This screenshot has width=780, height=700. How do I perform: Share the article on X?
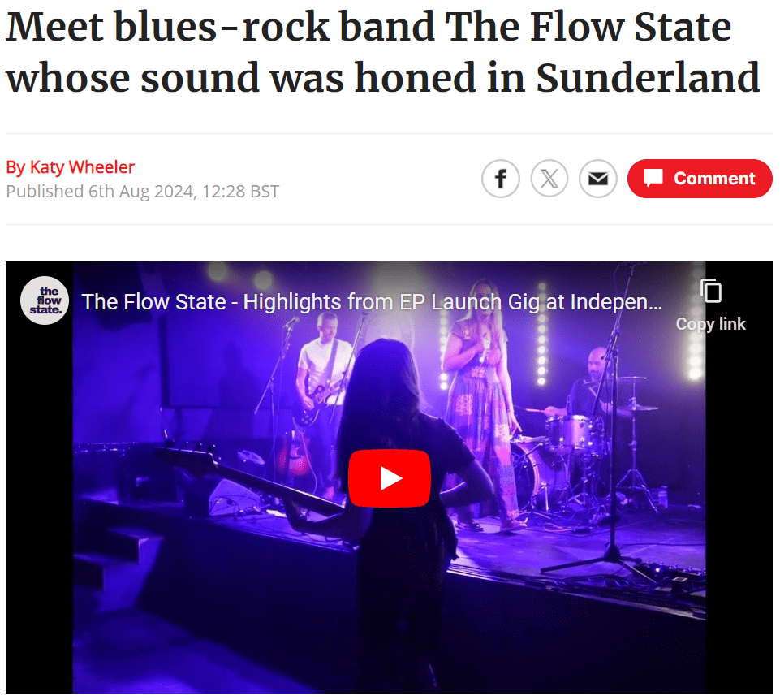pos(549,179)
